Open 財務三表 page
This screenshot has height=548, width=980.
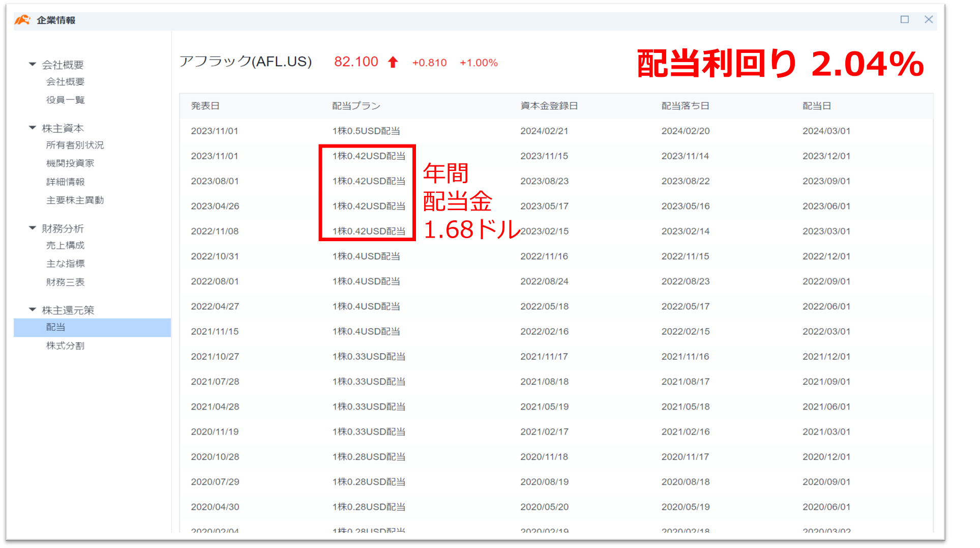[65, 282]
